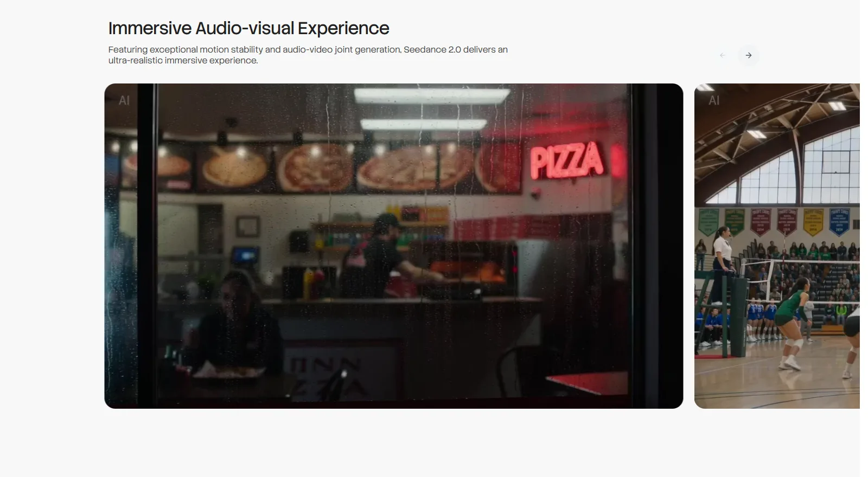The height and width of the screenshot is (477, 868).
Task: Click the words 'ultra-realistic immersive experience'
Action: [183, 60]
